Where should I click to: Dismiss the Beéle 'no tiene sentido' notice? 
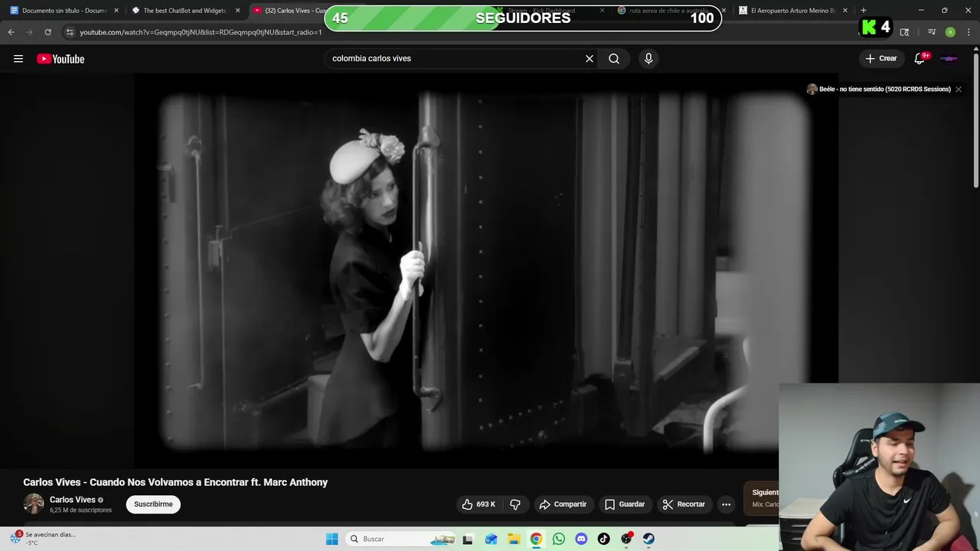point(958,89)
